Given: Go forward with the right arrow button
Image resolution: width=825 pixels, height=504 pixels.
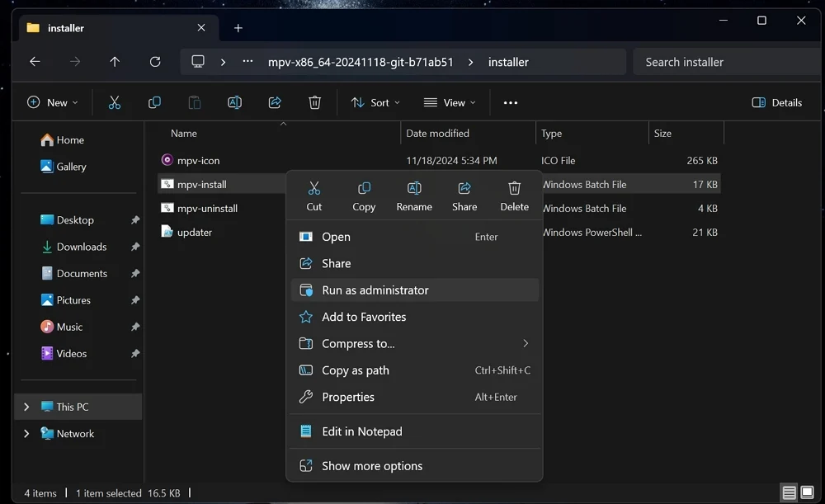Looking at the screenshot, I should tap(75, 62).
